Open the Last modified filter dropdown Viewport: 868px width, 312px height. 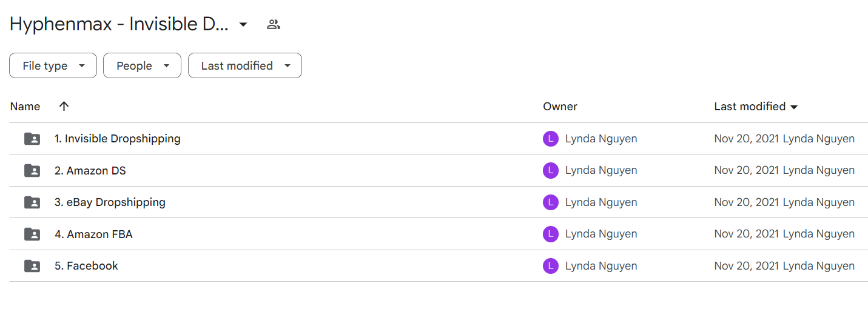[x=245, y=66]
